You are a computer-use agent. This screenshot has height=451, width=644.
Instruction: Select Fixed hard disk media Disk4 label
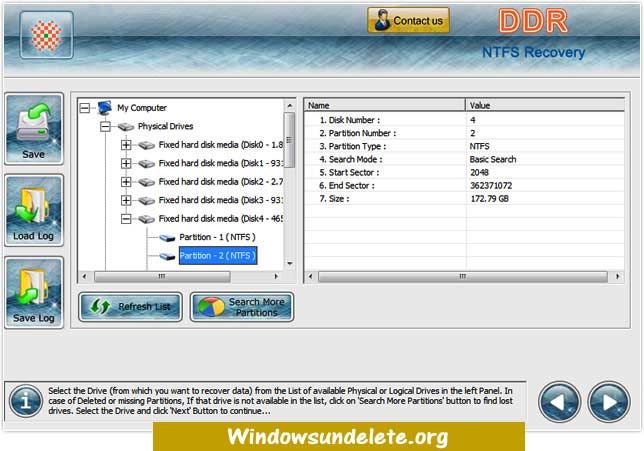(x=221, y=219)
